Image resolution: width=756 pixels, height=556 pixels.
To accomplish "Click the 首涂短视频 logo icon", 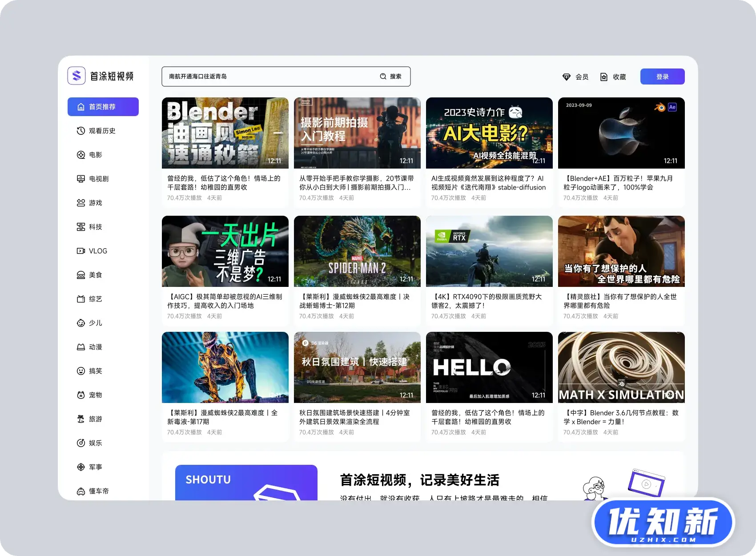I will [76, 76].
